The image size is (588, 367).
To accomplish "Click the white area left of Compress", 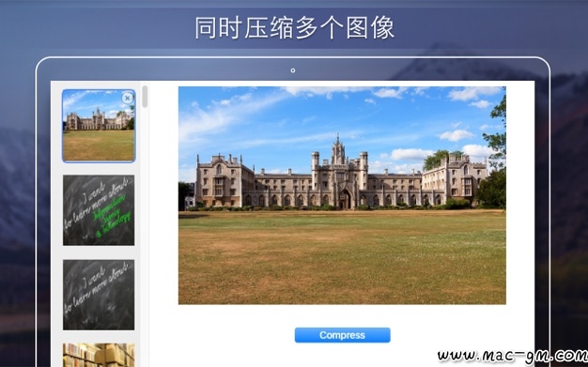I will (x=225, y=335).
